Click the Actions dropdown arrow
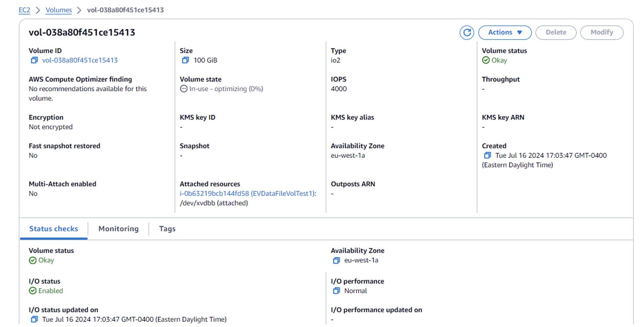Viewport: 644px width, 327px height. coord(520,33)
